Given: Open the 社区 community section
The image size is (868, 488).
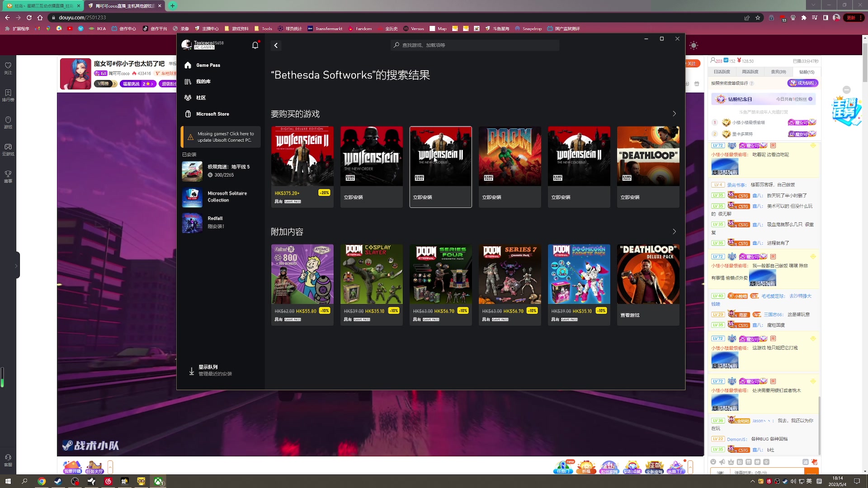Looking at the screenshot, I should pos(201,98).
